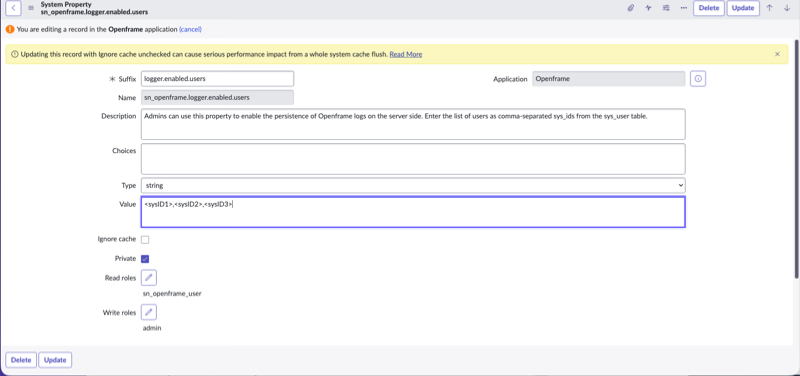800x376 pixels.
Task: Edit Read roles pencil icon
Action: 148,278
